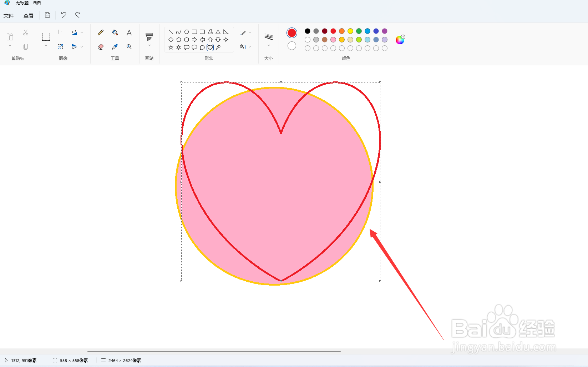Choose the Lightning bolt shape
This screenshot has width=588, height=367.
pyautogui.click(x=218, y=47)
